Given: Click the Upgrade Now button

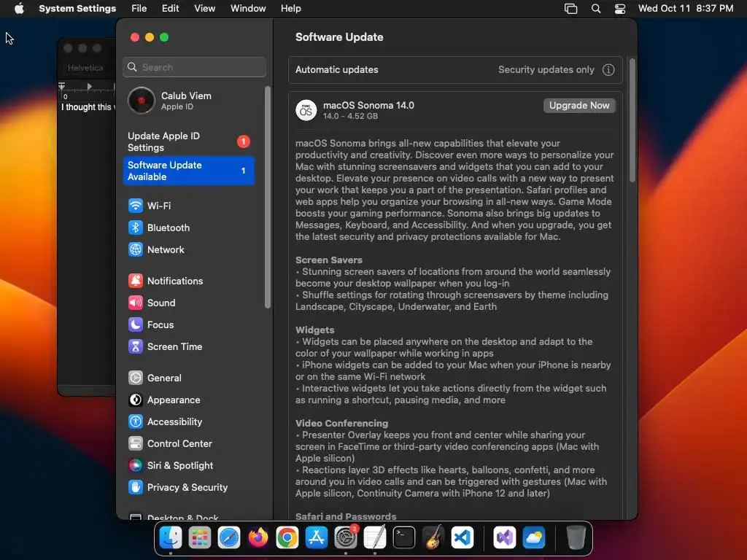Looking at the screenshot, I should coord(579,106).
